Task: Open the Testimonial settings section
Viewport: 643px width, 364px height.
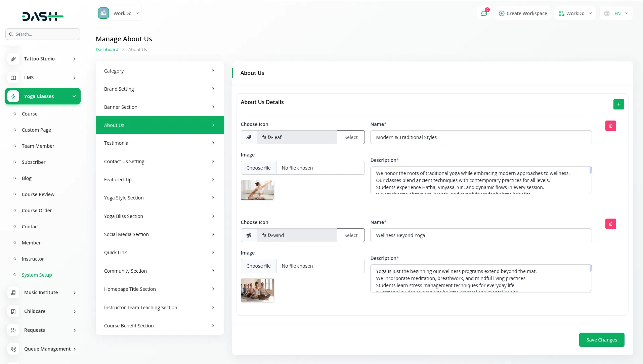Action: pyautogui.click(x=160, y=143)
